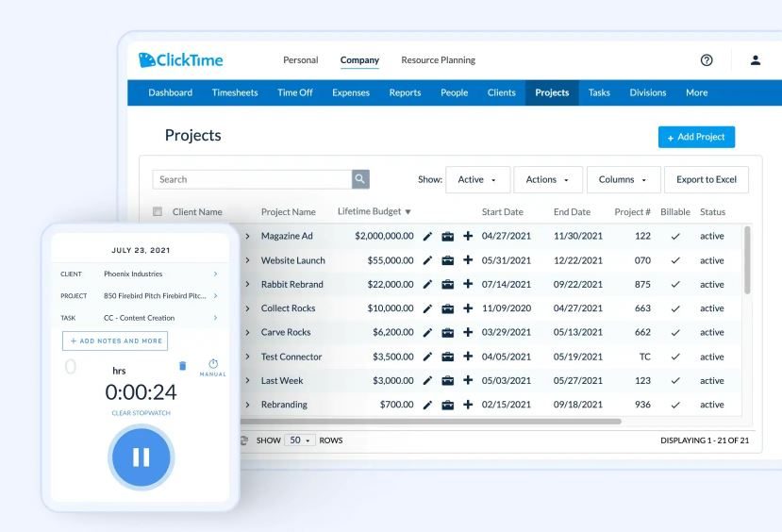Click plus icon in Magazine Ad row
This screenshot has width=782, height=532.
click(468, 236)
